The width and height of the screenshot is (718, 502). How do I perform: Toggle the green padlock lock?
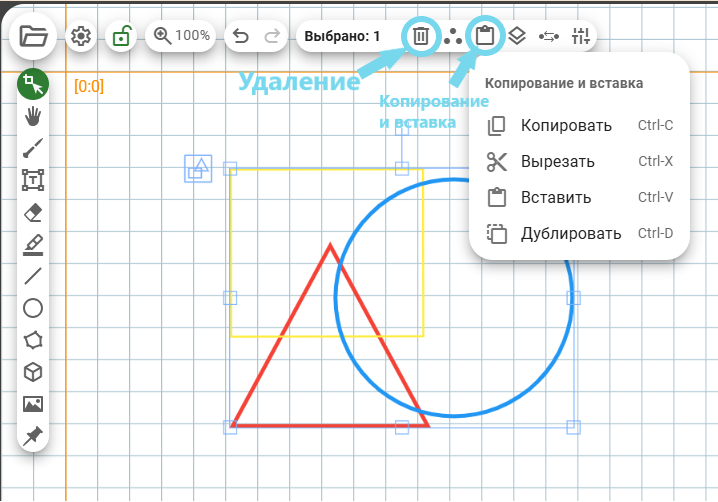pyautogui.click(x=121, y=36)
